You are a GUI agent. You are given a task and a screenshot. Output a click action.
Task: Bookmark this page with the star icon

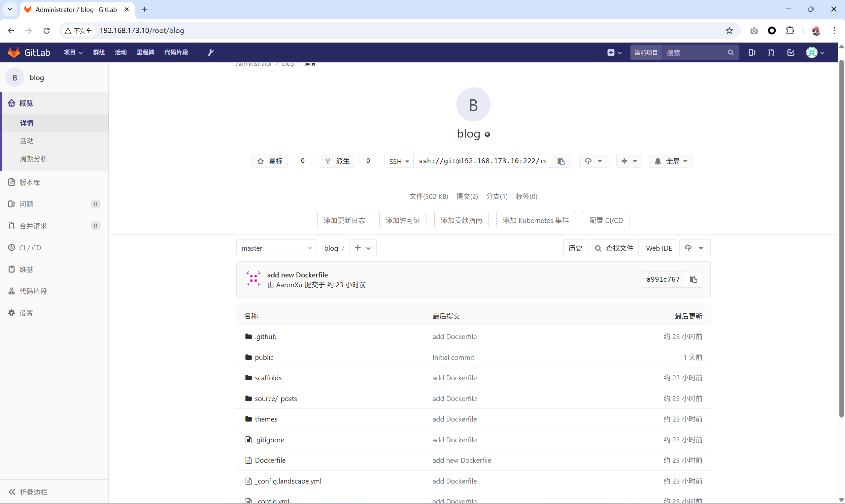729,31
